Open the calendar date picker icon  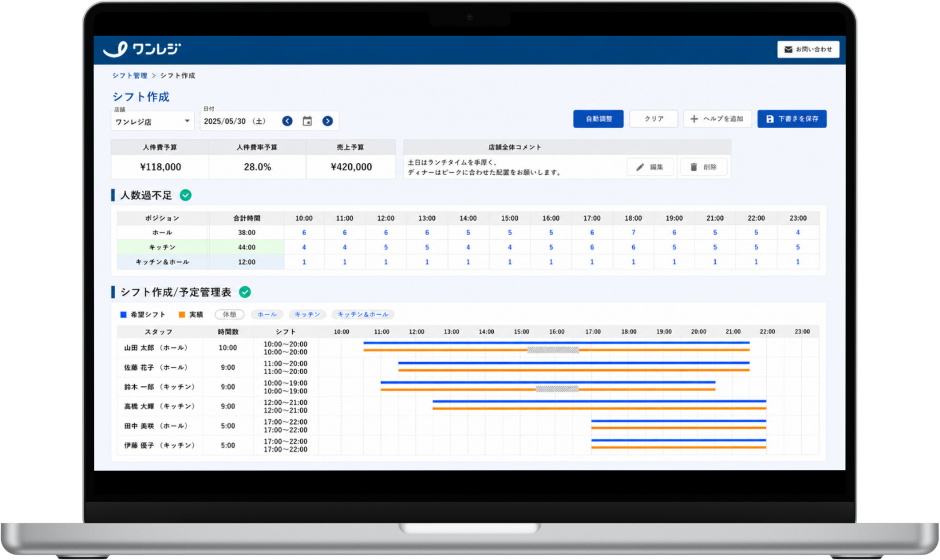pos(307,121)
